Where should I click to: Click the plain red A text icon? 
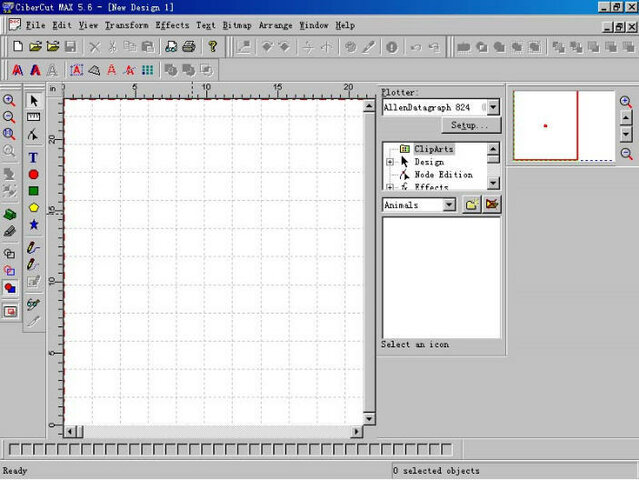[112, 70]
